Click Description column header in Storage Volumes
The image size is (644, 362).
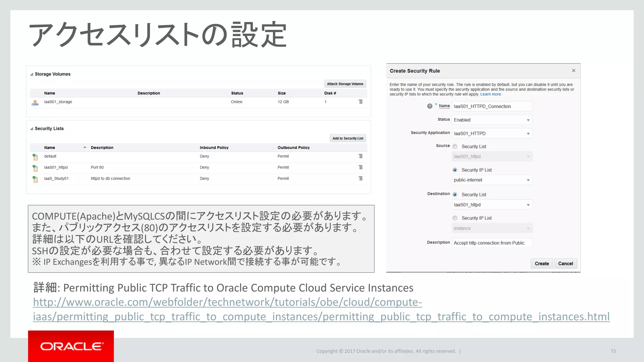[x=149, y=93]
